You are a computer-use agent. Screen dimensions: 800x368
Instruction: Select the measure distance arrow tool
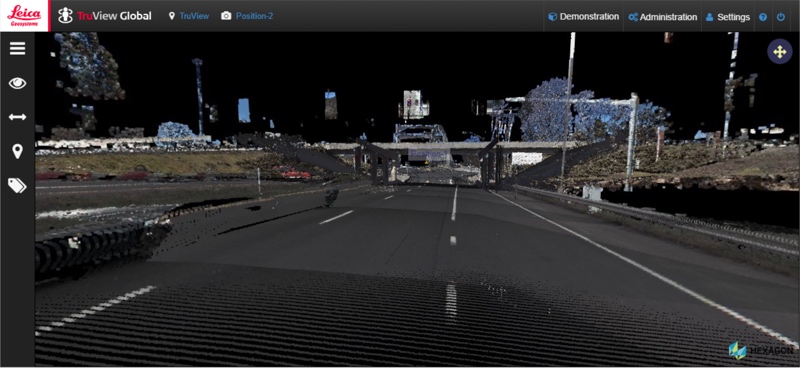point(17,117)
